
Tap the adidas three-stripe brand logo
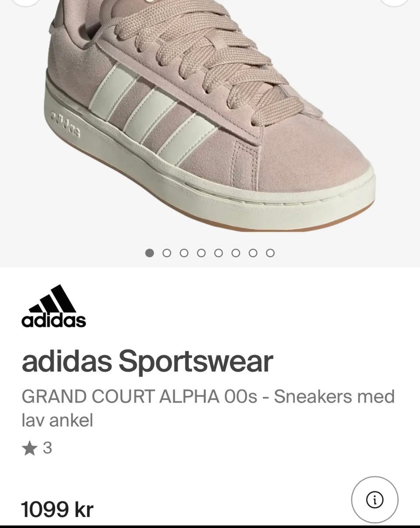pyautogui.click(x=54, y=306)
